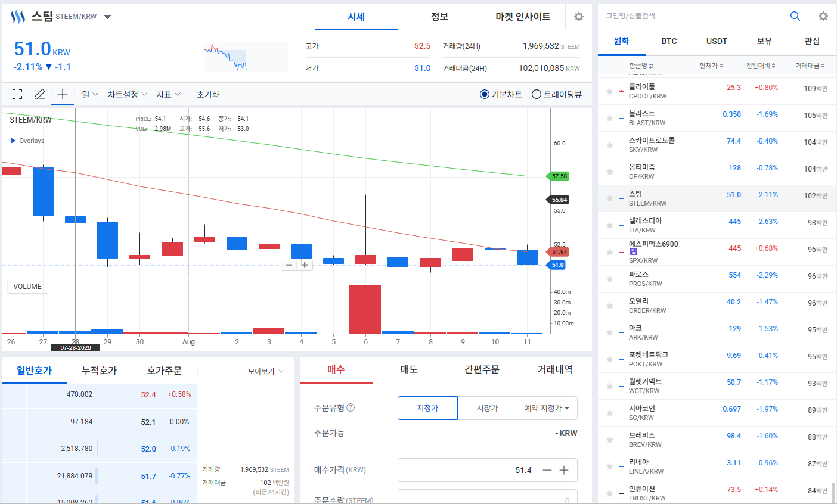
Task: Sort the coin list by 전일대비
Action: click(761, 66)
